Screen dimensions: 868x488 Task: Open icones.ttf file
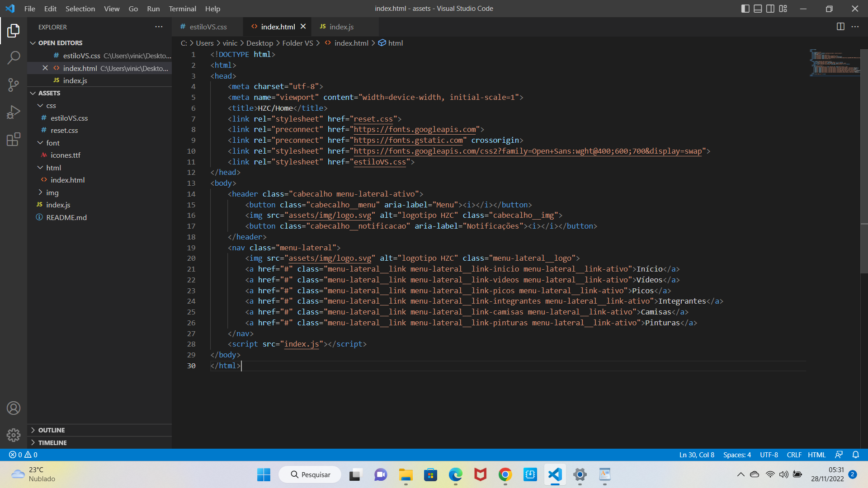99,155
